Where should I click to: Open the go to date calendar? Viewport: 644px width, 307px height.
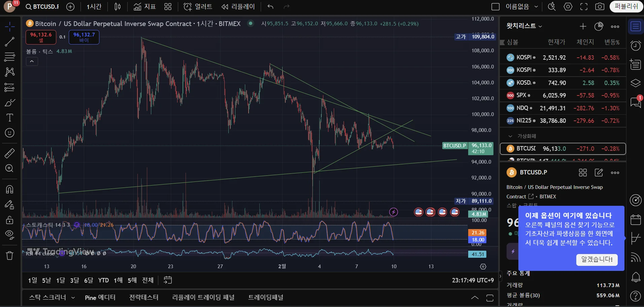168,280
